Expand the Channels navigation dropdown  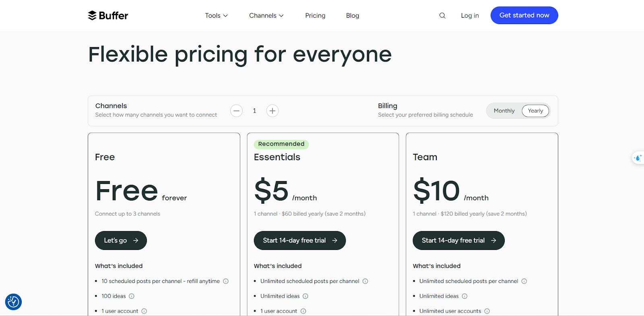266,16
